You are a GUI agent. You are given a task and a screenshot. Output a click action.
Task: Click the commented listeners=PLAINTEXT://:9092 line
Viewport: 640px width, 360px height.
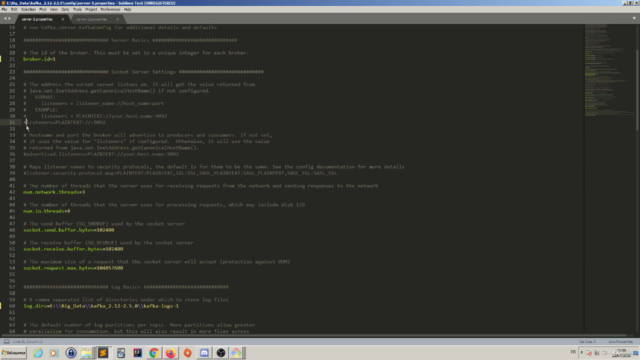coord(64,122)
